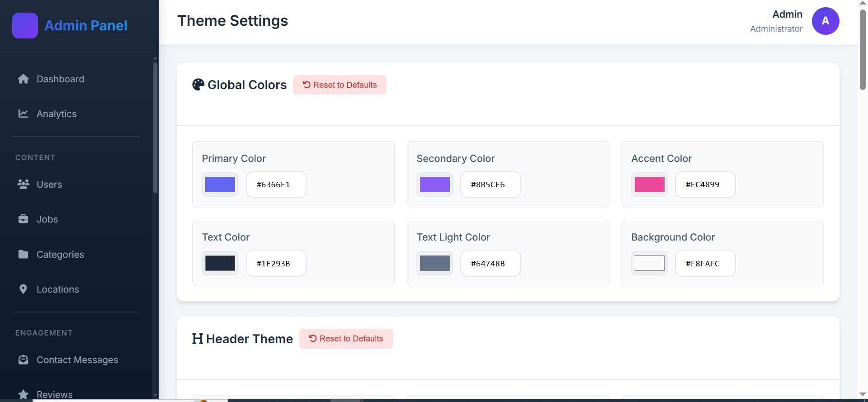Click the Categories folder icon
This screenshot has height=402, width=868.
(x=23, y=254)
